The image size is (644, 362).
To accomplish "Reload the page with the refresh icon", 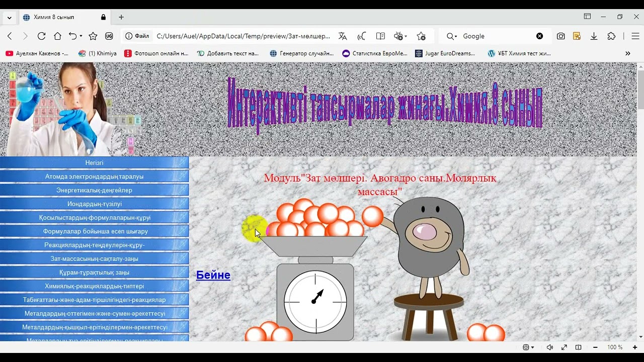I will coord(42,36).
